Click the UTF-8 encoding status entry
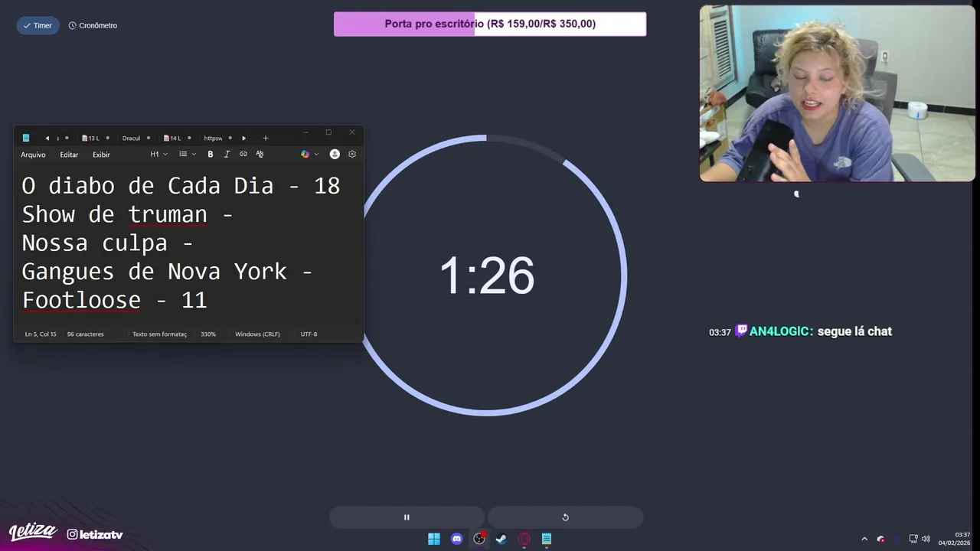The width and height of the screenshot is (980, 551). click(x=309, y=334)
